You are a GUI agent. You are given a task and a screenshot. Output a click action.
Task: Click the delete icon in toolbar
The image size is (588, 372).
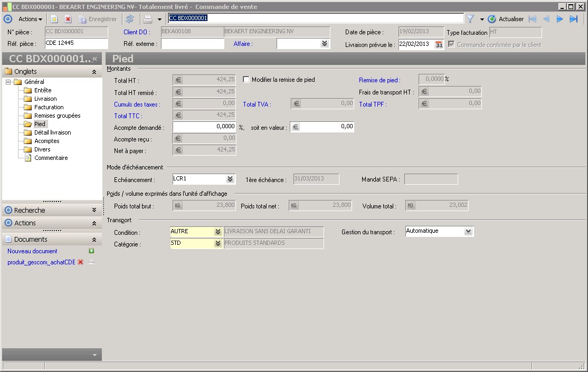pos(68,19)
